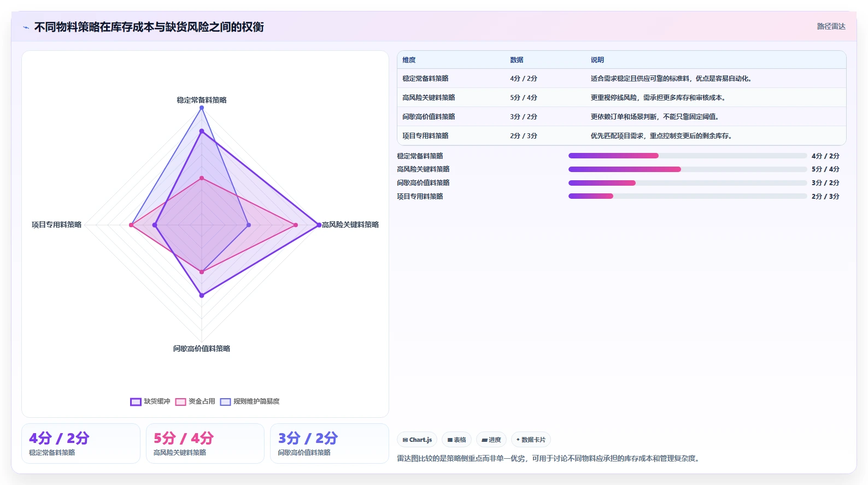Image resolution: width=868 pixels, height=485 pixels.
Task: Click description 适合需求稳定且供应可靠的标准料
Action: [x=671, y=79]
